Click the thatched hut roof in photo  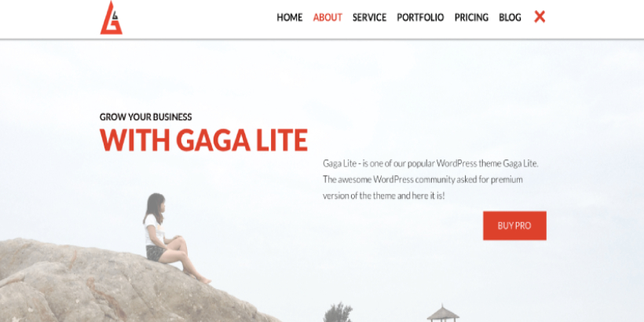tap(443, 313)
